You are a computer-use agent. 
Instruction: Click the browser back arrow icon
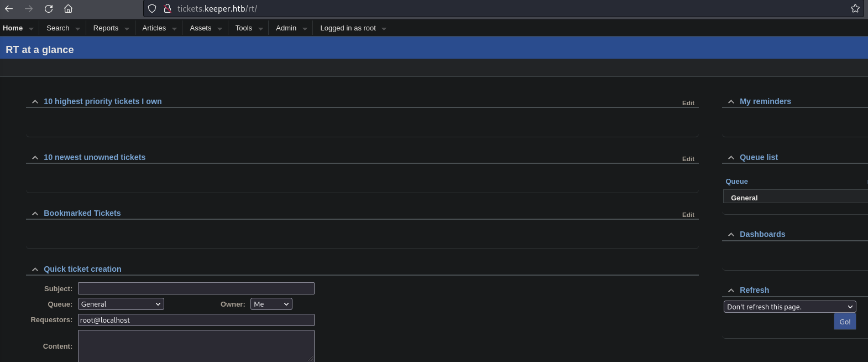pos(9,9)
